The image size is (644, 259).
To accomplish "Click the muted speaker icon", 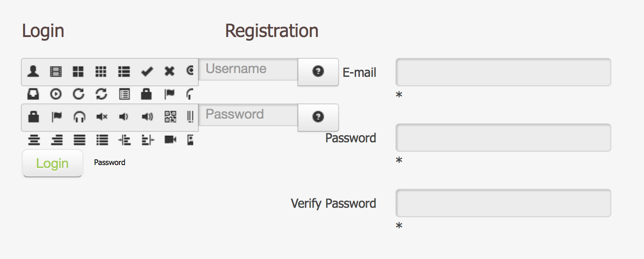I will (x=101, y=117).
